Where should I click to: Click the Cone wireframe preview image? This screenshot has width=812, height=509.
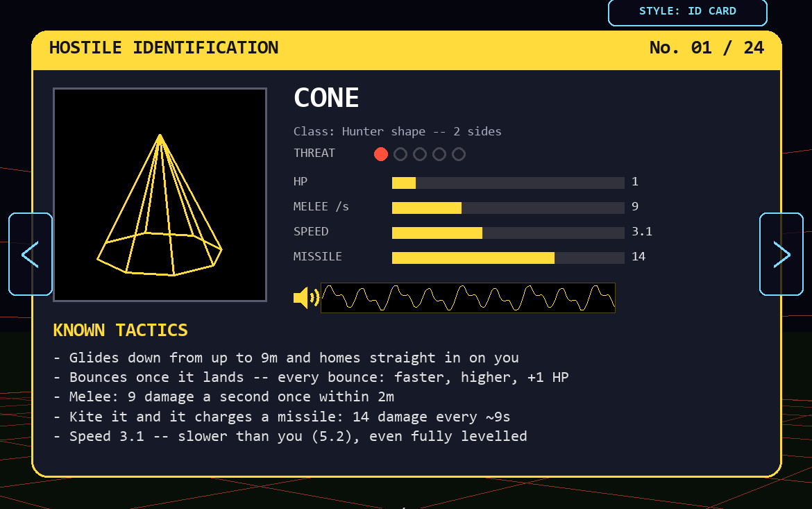160,194
